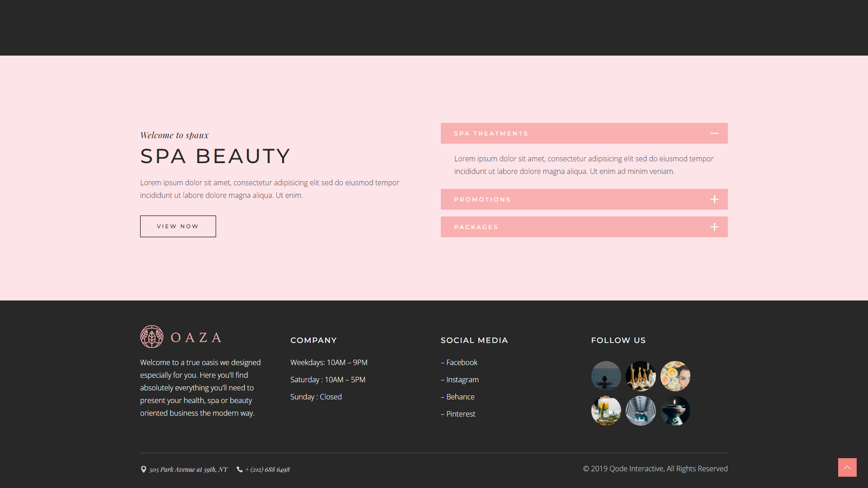Viewport: 868px width, 488px height.
Task: Collapse SPA TREATMENTS with minus icon
Action: 714,133
